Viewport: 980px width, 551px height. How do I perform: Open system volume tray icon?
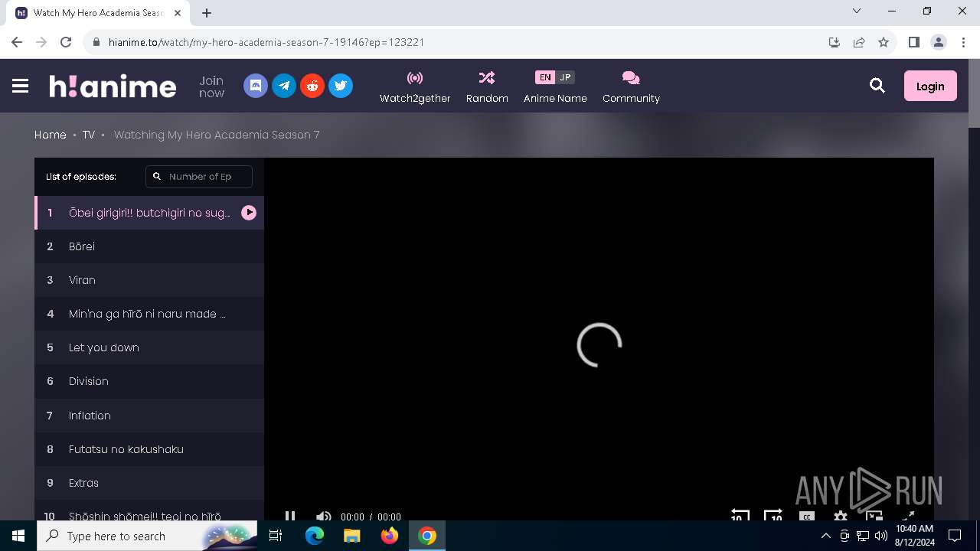[880, 536]
